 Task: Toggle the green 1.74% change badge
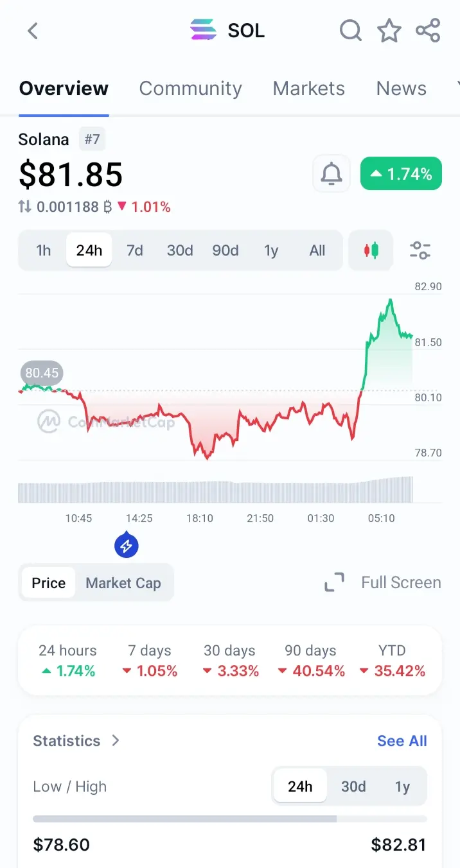[x=401, y=173]
